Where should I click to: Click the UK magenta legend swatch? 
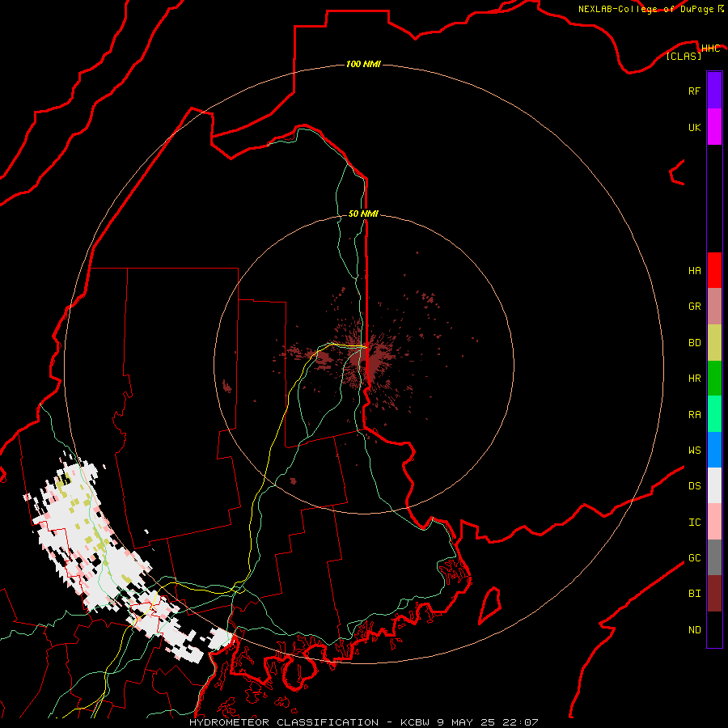(x=714, y=127)
